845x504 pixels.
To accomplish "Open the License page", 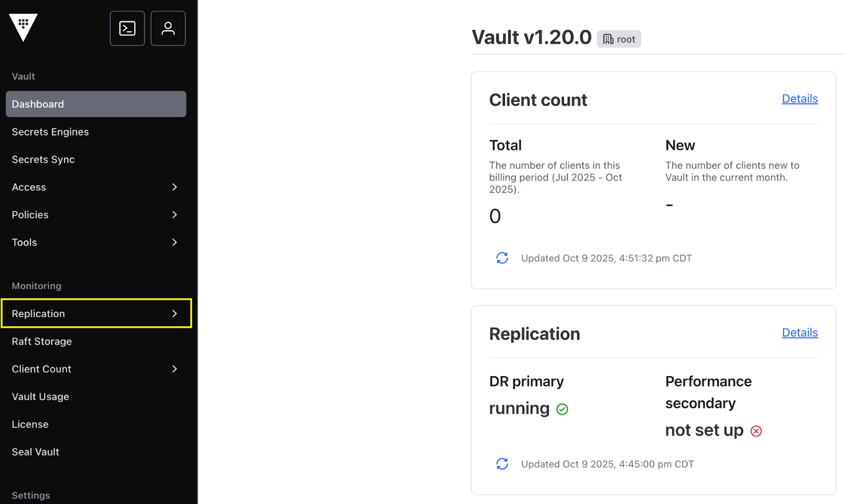I will click(x=30, y=424).
